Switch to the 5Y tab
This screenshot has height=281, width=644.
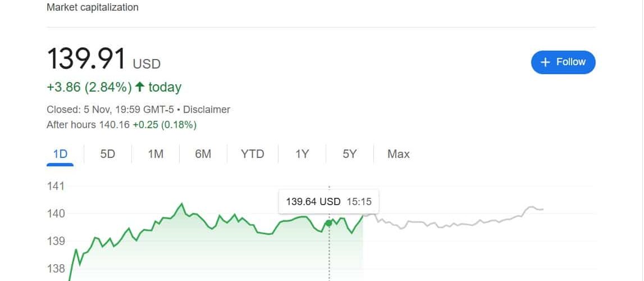pyautogui.click(x=349, y=154)
